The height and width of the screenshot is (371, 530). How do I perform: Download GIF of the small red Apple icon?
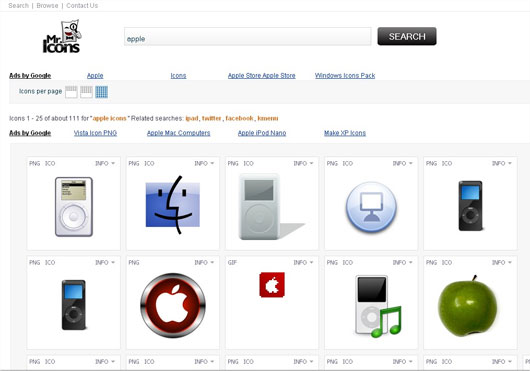(232, 263)
